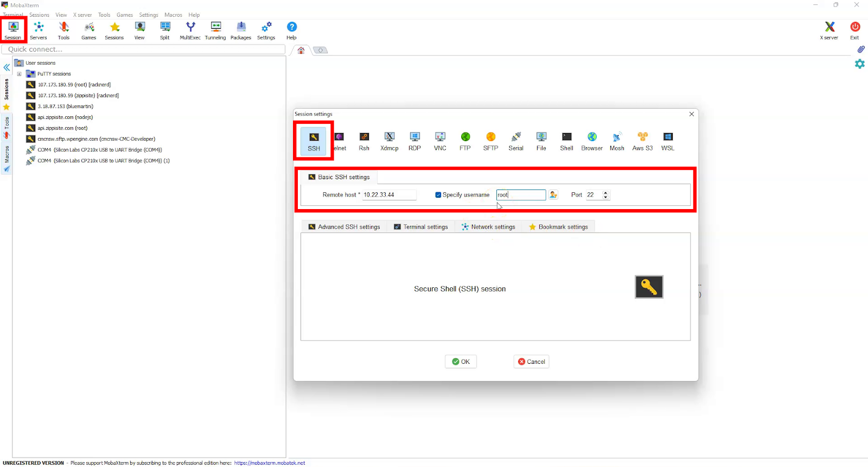Choose the File session type

coord(541,141)
